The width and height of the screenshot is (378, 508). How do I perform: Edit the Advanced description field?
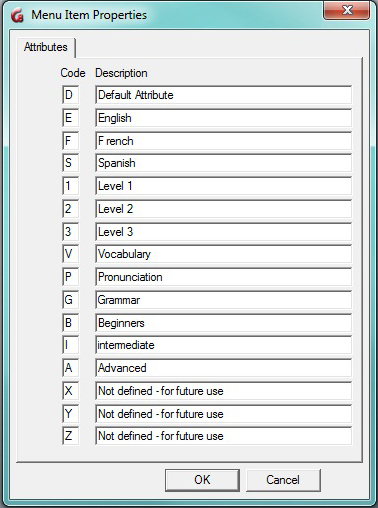[223, 368]
